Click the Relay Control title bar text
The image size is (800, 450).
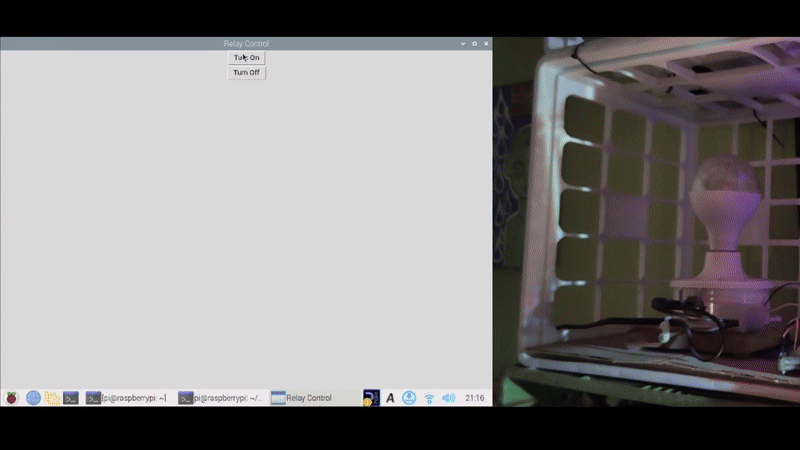[x=246, y=44]
